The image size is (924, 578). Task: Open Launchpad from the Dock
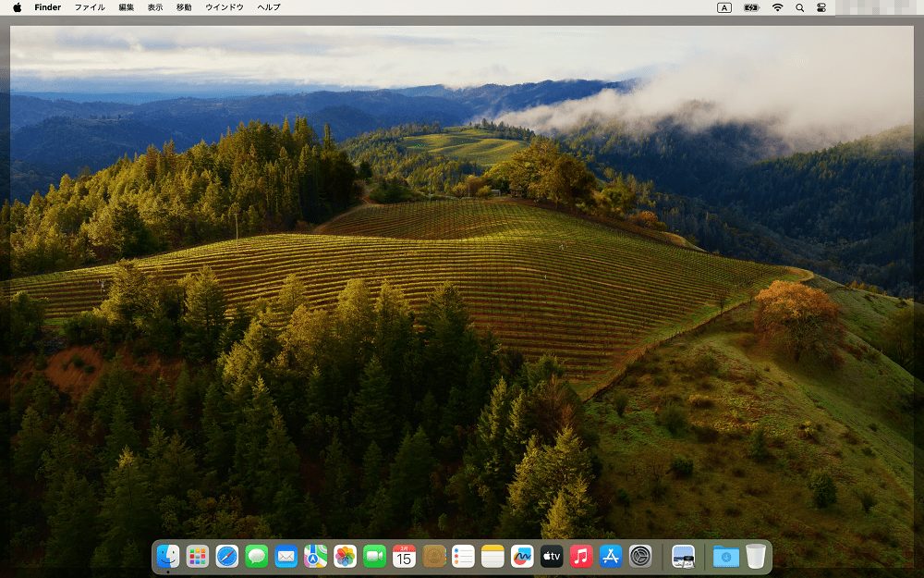coord(198,556)
